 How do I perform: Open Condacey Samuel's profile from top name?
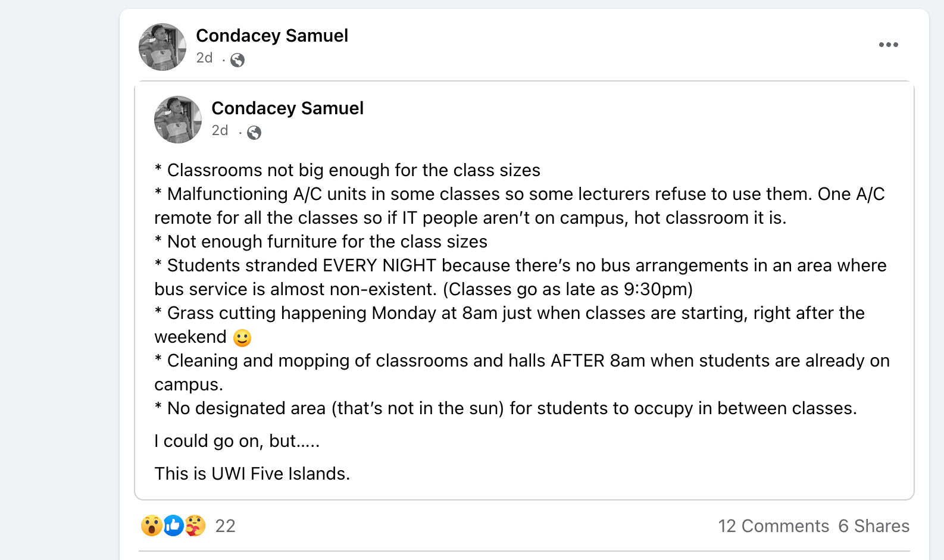[272, 36]
